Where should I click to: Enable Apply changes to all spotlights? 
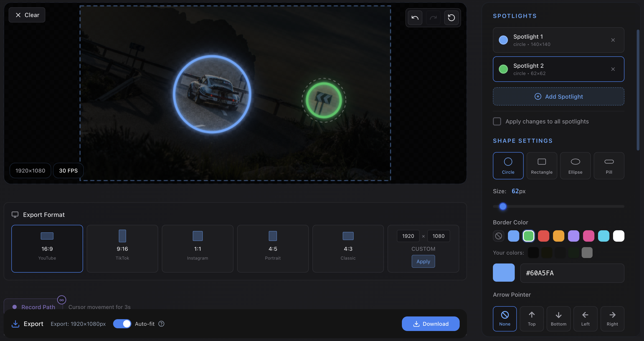coord(497,121)
